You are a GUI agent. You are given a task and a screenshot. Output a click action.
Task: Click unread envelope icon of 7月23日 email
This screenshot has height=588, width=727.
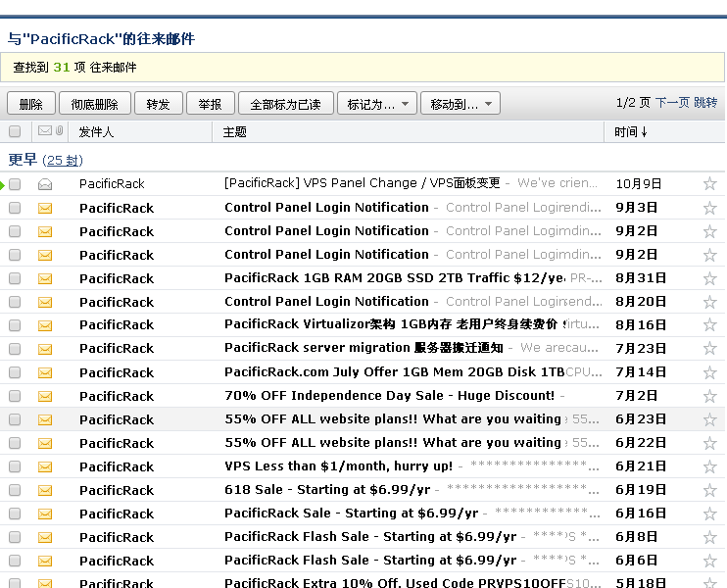pos(45,349)
